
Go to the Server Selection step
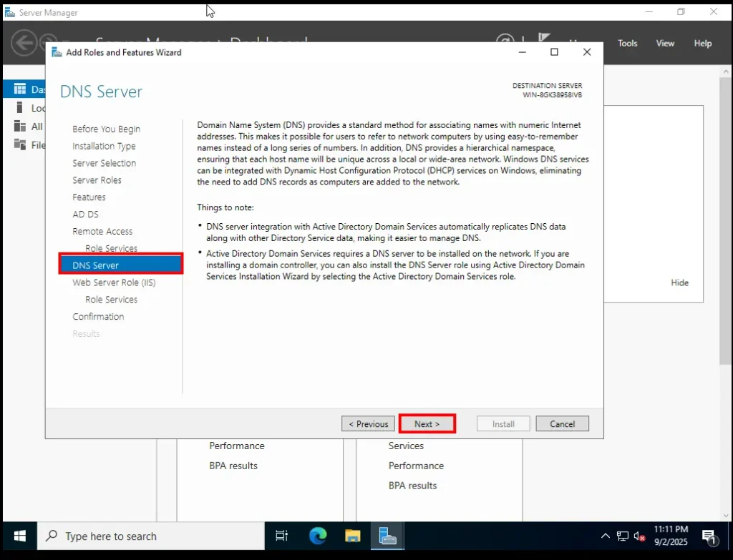pyautogui.click(x=105, y=163)
